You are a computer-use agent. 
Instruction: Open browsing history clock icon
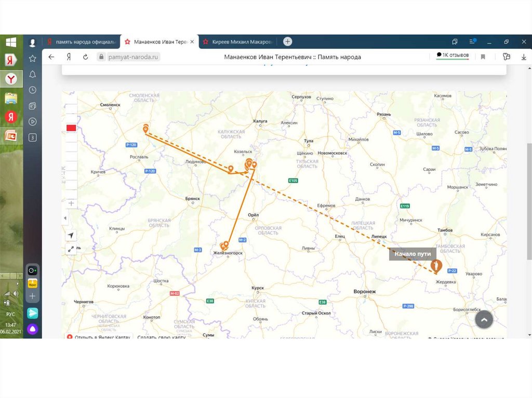point(33,90)
